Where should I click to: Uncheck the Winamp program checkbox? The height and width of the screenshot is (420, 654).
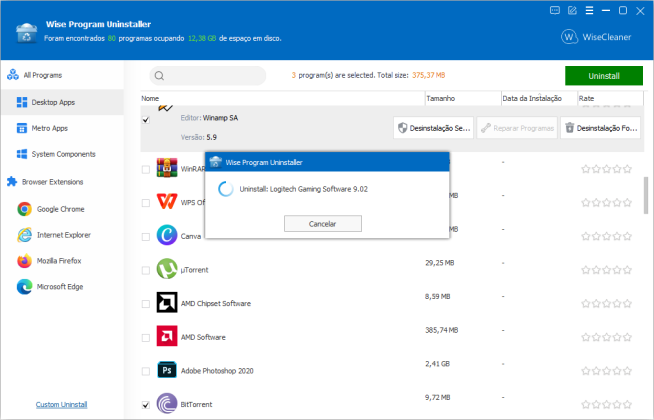146,120
